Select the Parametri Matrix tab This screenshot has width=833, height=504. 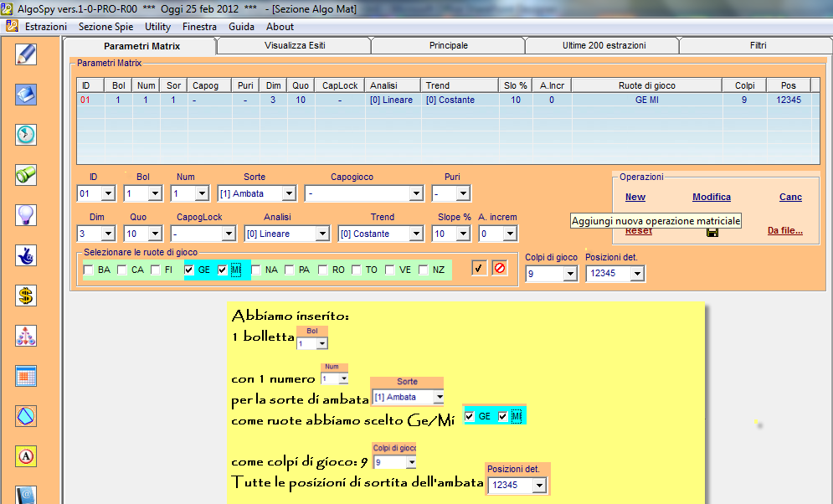click(141, 46)
